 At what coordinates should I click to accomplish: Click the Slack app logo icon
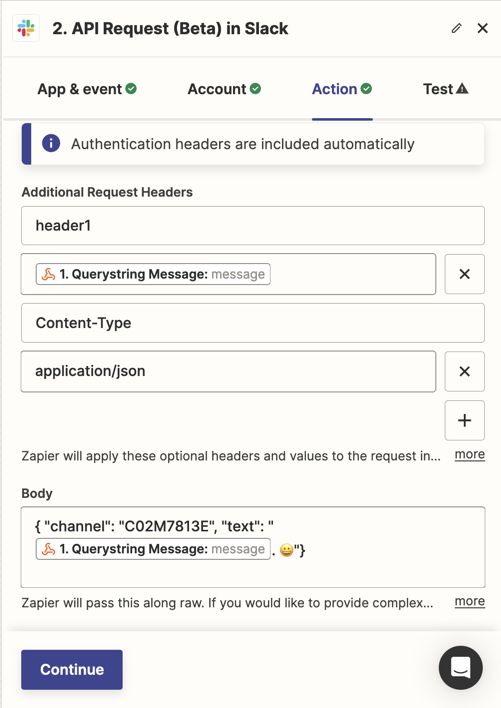pyautogui.click(x=26, y=28)
